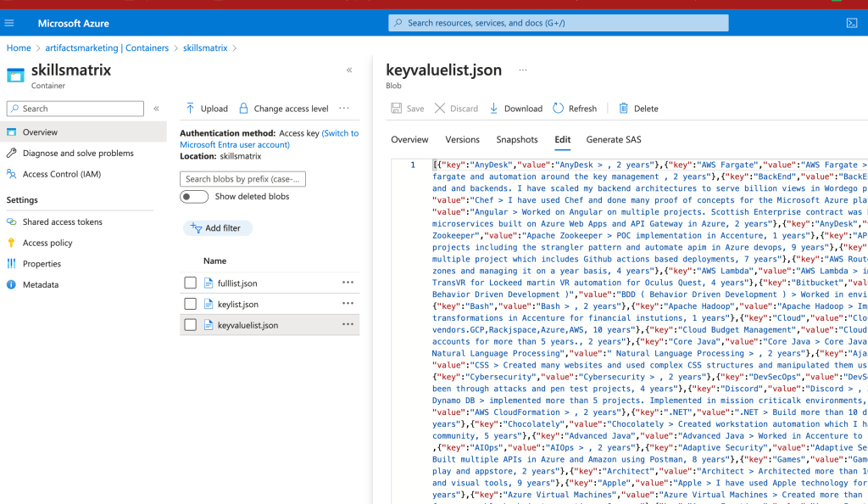
Task: Select the Edit tab
Action: coord(563,139)
